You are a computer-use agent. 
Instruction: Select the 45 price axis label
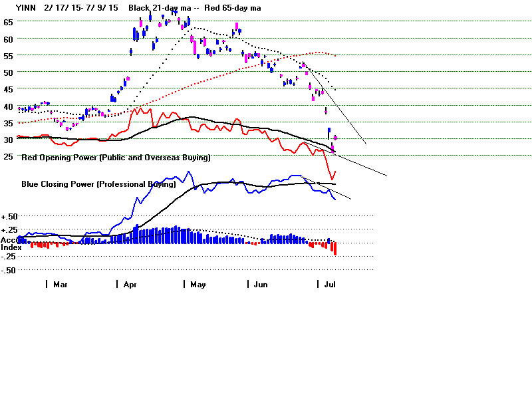(x=9, y=88)
